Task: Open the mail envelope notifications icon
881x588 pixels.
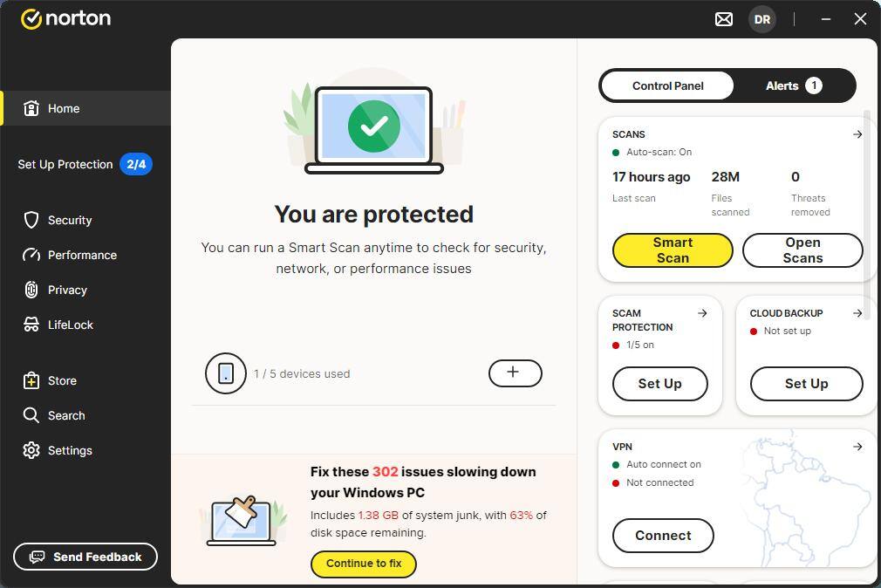Action: point(724,20)
